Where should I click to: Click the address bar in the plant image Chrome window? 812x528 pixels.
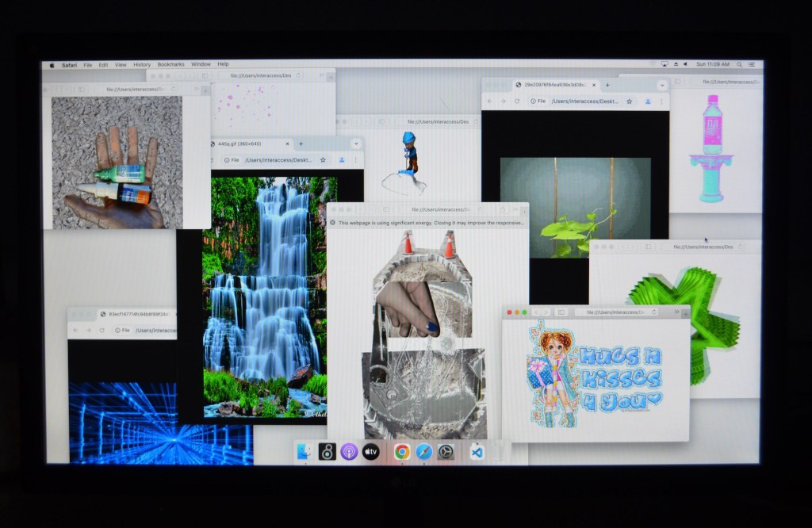point(583,101)
